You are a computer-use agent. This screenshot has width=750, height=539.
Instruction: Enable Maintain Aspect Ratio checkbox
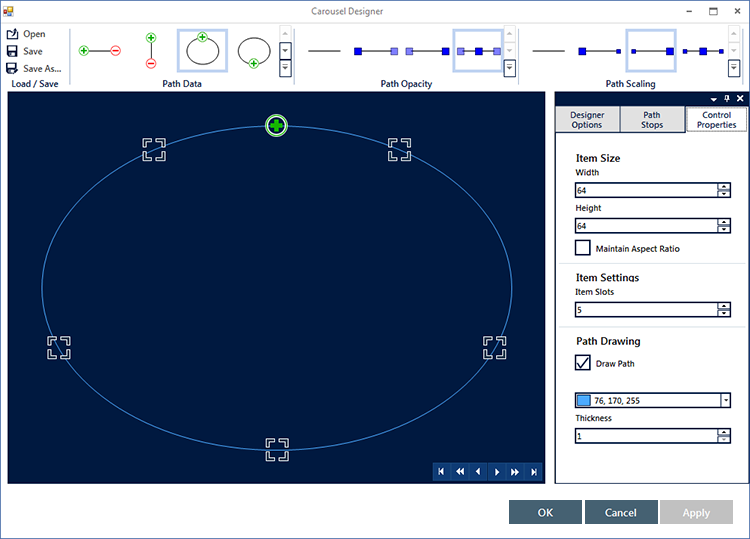coord(583,248)
